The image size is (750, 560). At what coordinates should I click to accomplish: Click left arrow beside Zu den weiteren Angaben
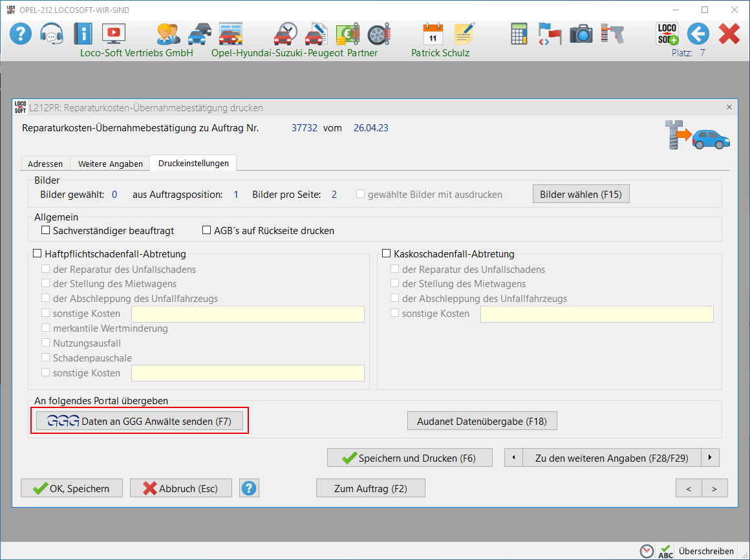[513, 457]
